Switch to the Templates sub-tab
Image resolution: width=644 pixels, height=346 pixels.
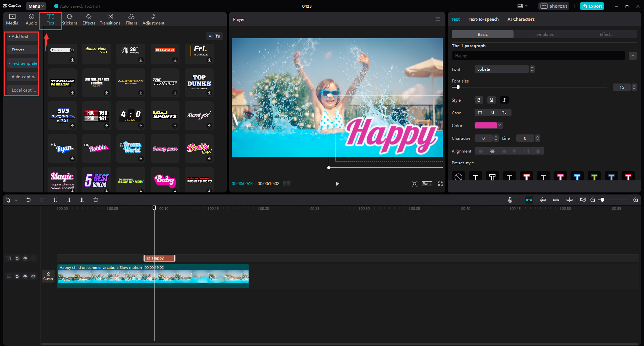tap(544, 34)
